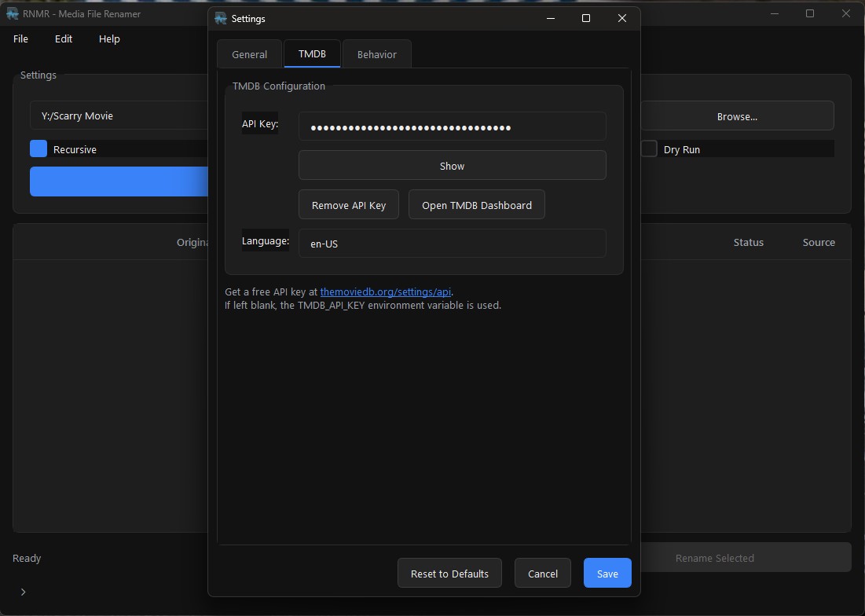This screenshot has width=865, height=616.
Task: Expand the chevron arrow at bottom left
Action: click(x=23, y=592)
